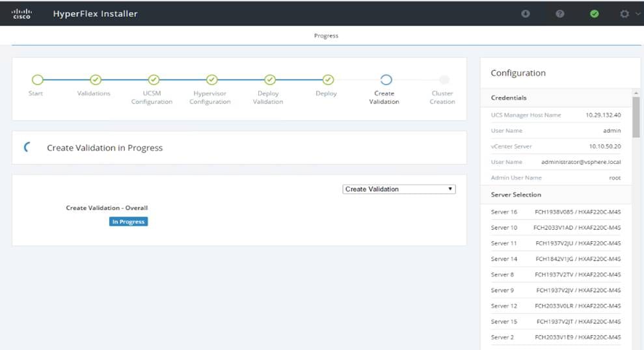The image size is (644, 350).
Task: Click the Cluster Creation step circle
Action: tap(444, 80)
